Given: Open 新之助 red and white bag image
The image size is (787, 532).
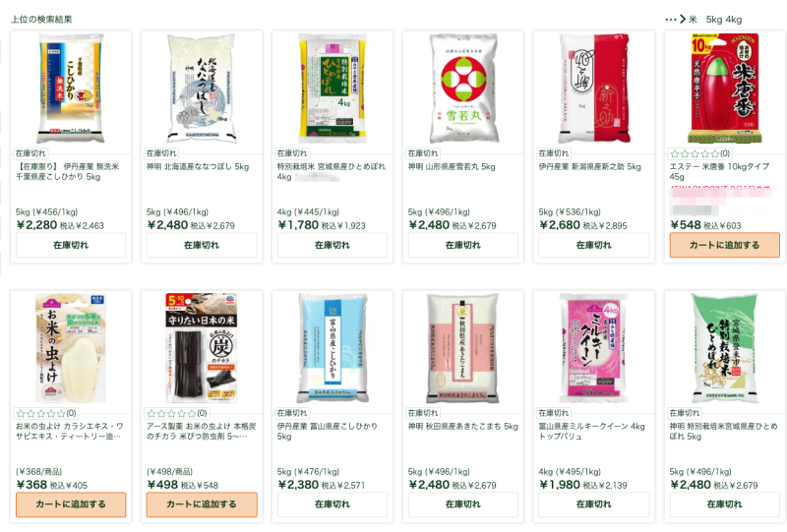Looking at the screenshot, I should pyautogui.click(x=594, y=89).
